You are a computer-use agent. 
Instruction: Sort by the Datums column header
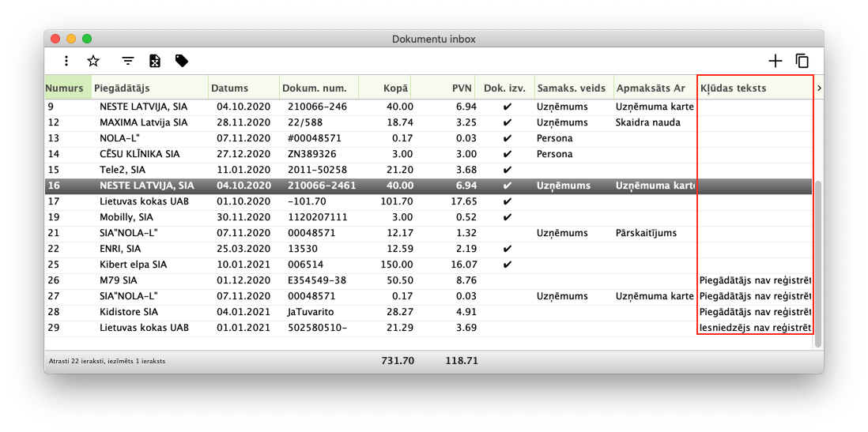(x=243, y=88)
